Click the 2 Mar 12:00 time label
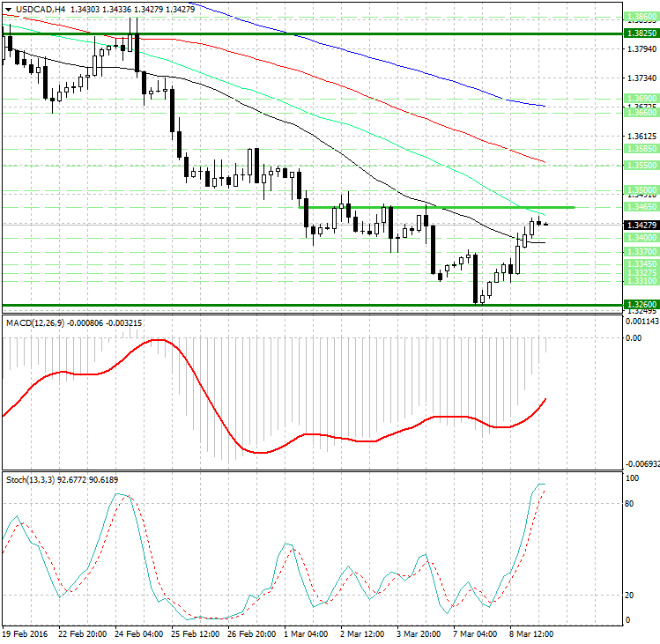The image size is (660, 644). (x=362, y=634)
